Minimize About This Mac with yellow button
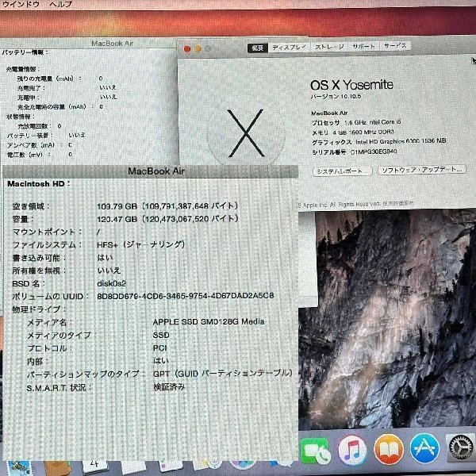The image size is (476, 476). coord(198,48)
